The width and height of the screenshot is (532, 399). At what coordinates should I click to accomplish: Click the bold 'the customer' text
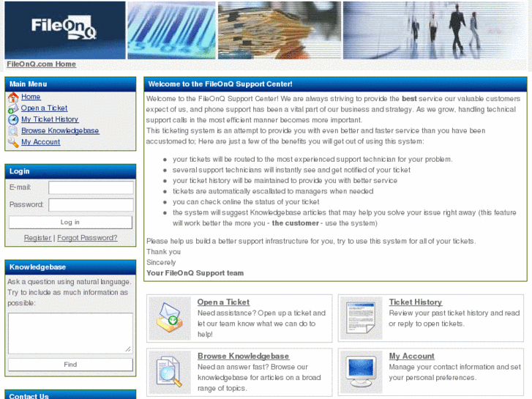(295, 223)
